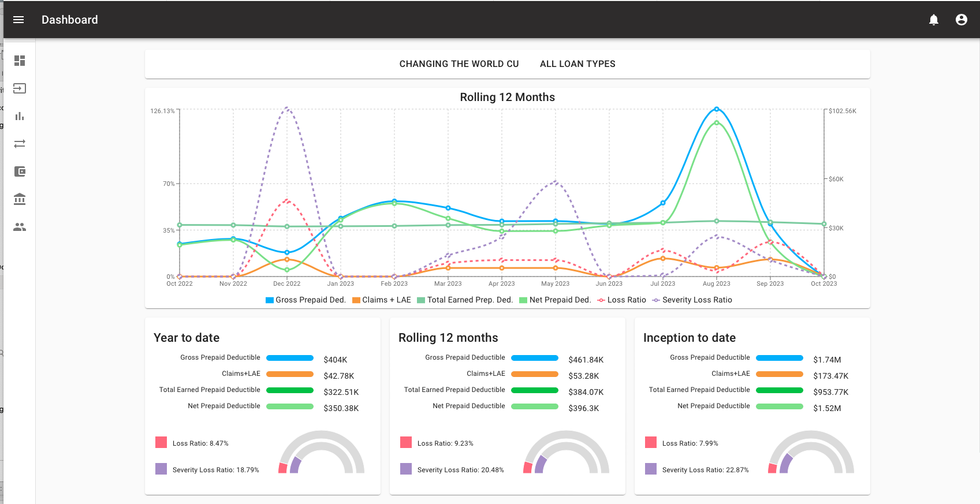Click the Aug 2023 Gross Prepaid peak point
The width and height of the screenshot is (980, 504).
pos(717,109)
